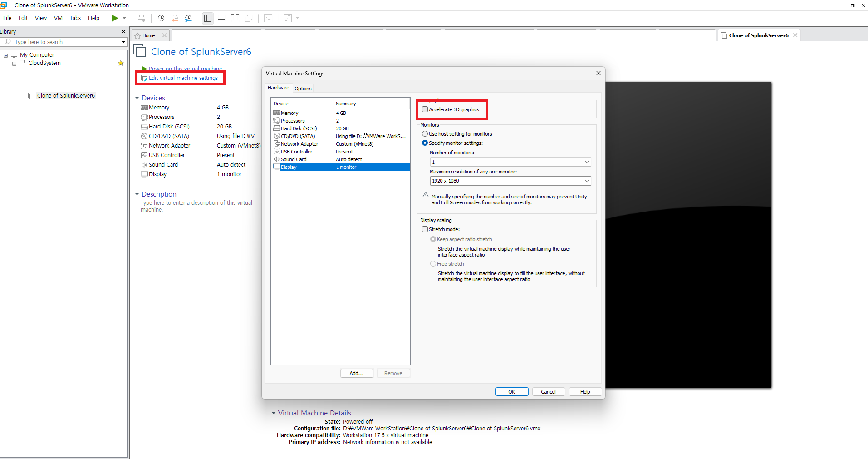Click the full screen mode icon
The width and height of the screenshot is (868, 459).
pos(235,18)
